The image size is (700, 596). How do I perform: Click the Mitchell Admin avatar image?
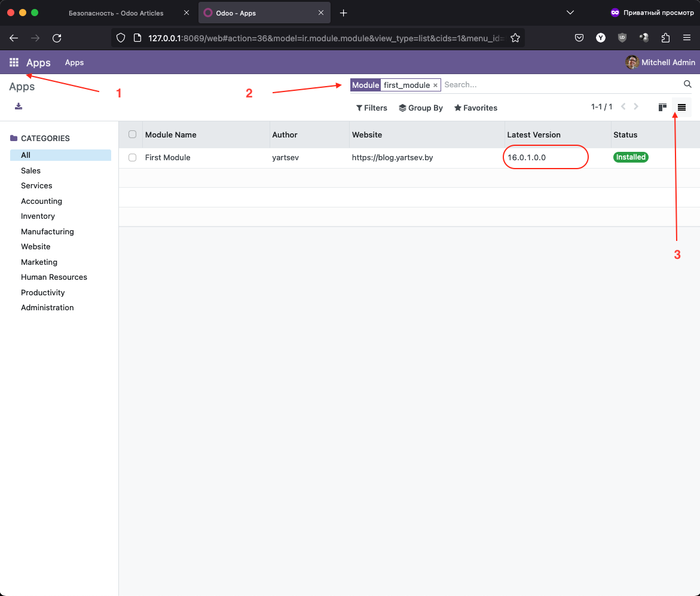point(632,63)
